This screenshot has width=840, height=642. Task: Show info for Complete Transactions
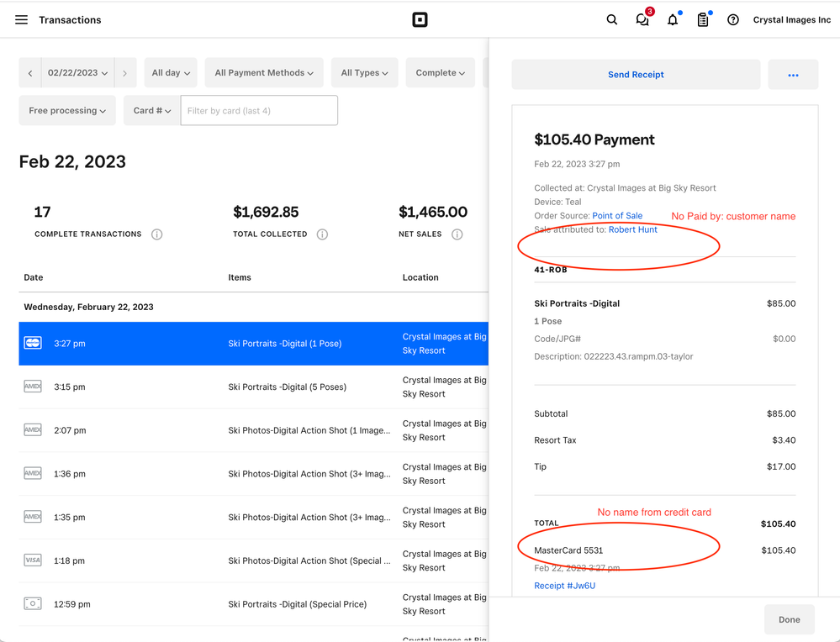click(x=156, y=234)
